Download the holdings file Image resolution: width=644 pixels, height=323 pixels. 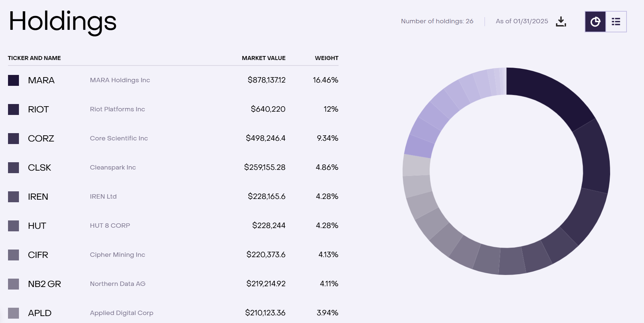pos(561,21)
